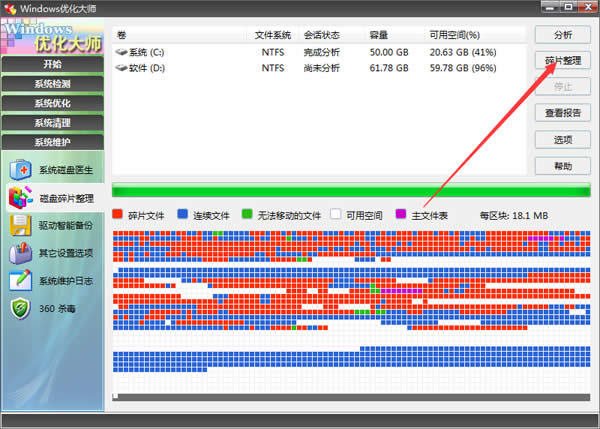The height and width of the screenshot is (429, 600).
Task: Open the 选项 options button
Action: (562, 139)
